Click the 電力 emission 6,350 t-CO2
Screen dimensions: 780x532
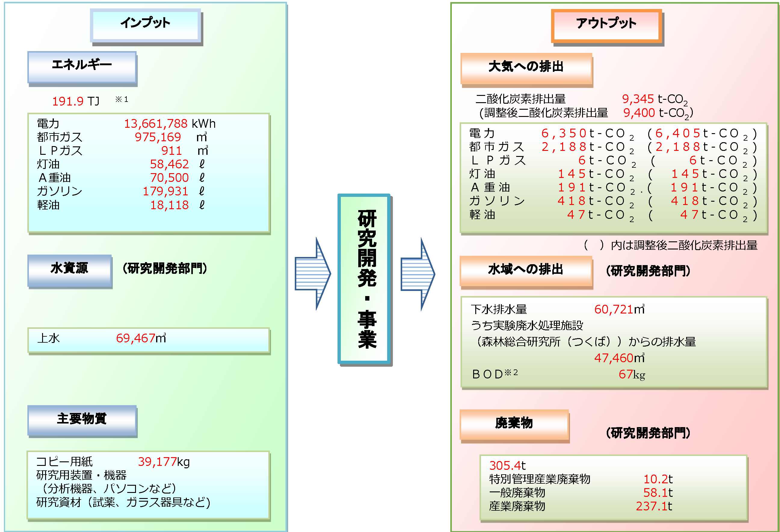point(587,134)
